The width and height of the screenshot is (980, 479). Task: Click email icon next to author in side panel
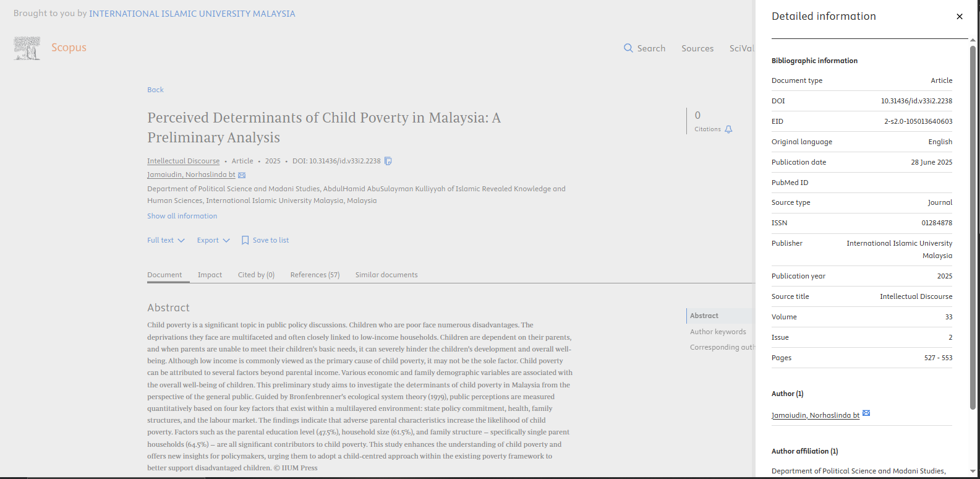click(866, 413)
